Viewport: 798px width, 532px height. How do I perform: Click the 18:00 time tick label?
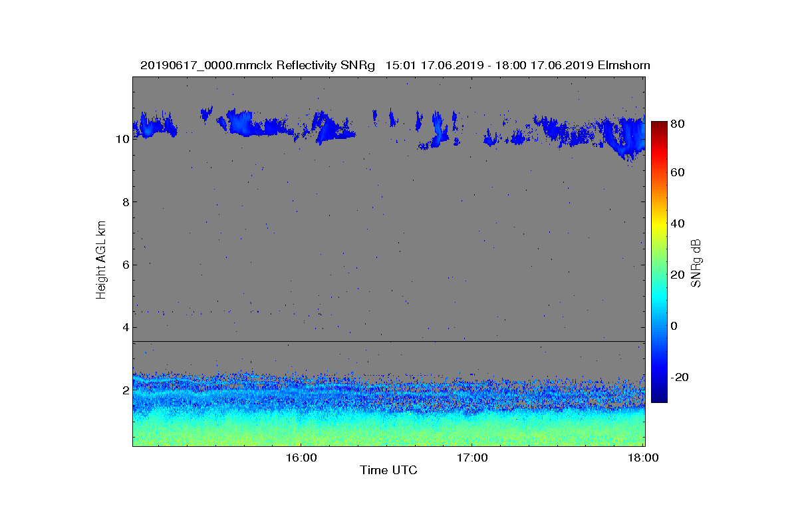click(644, 458)
